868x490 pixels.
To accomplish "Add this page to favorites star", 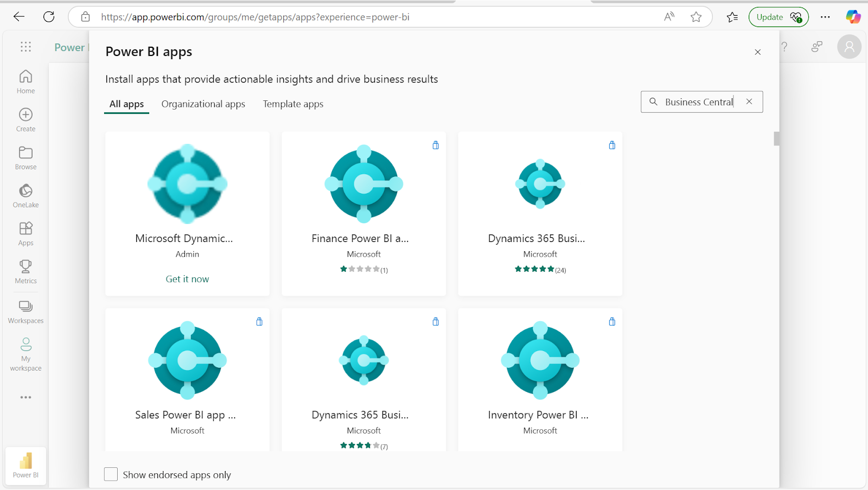I will tap(696, 17).
